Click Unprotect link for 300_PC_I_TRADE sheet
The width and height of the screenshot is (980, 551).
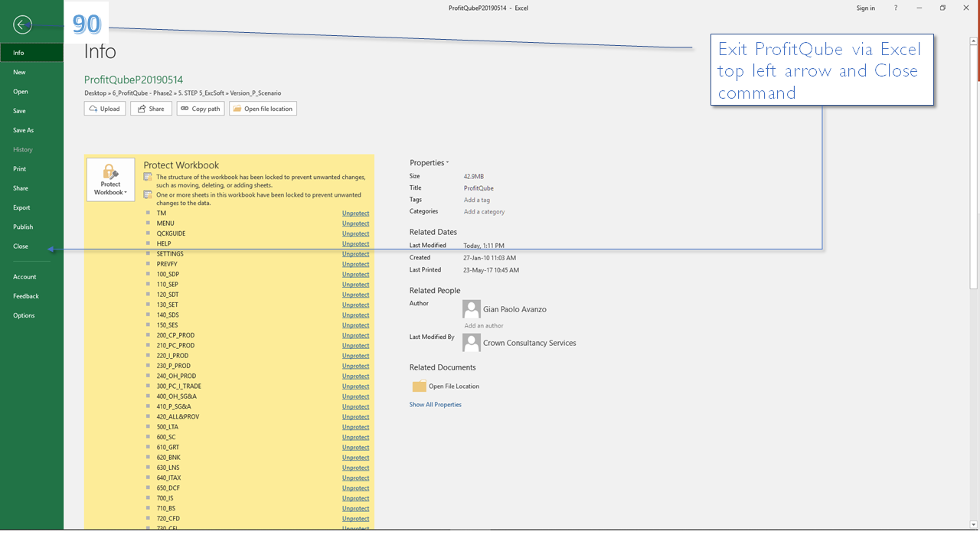coord(355,386)
